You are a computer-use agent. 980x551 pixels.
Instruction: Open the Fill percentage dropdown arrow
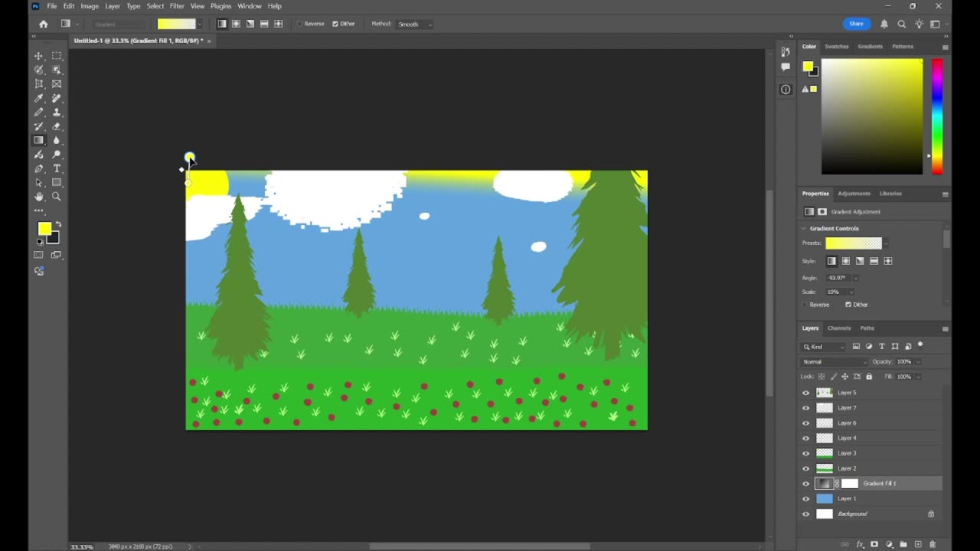coord(918,377)
